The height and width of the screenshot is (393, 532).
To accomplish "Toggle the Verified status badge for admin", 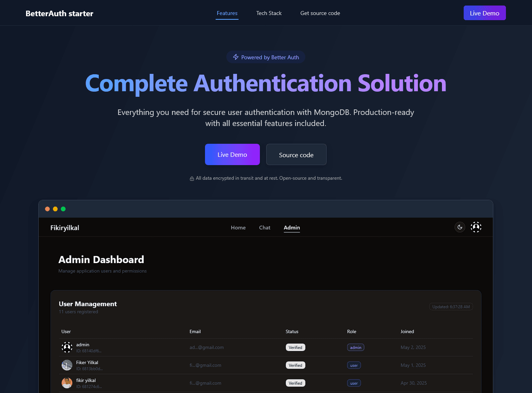I will [x=295, y=347].
